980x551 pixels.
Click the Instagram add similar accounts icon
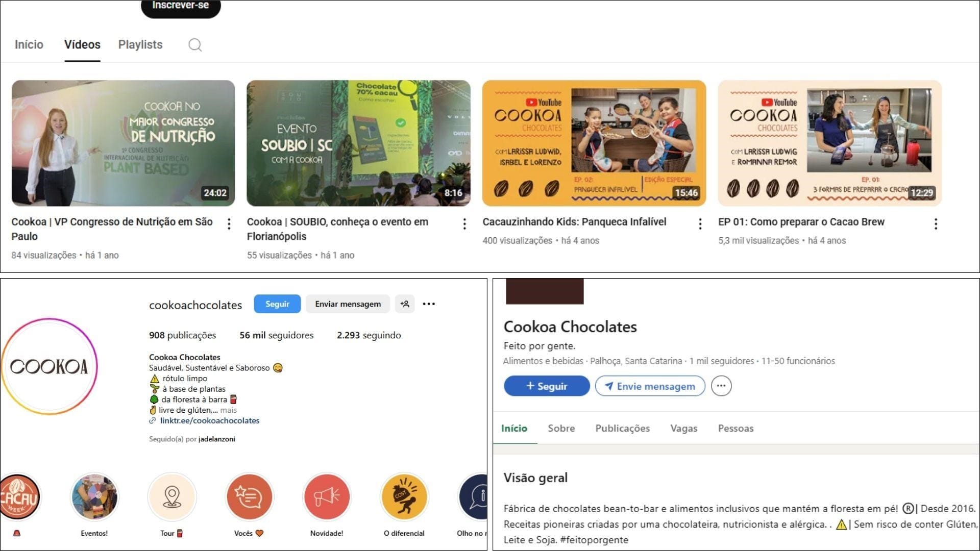coord(405,304)
